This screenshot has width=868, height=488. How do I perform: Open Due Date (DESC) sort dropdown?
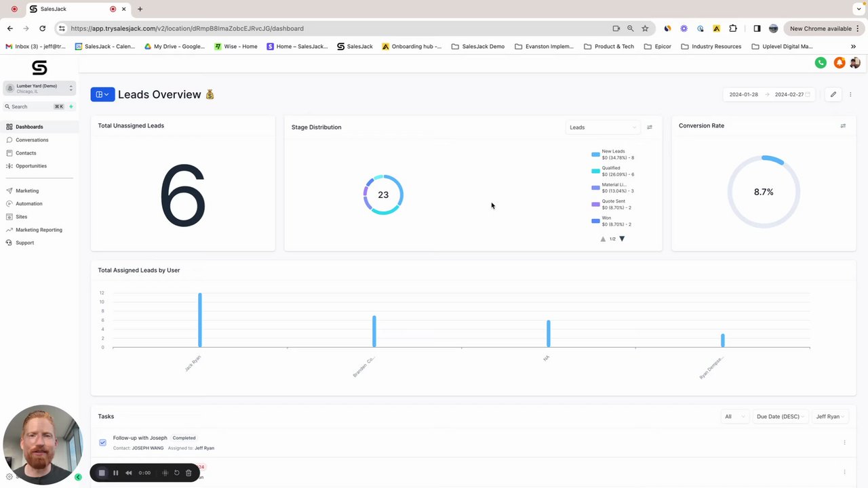coord(781,417)
